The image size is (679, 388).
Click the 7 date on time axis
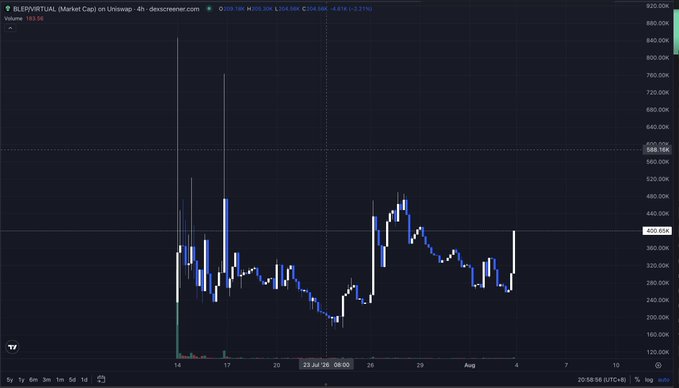pos(566,365)
